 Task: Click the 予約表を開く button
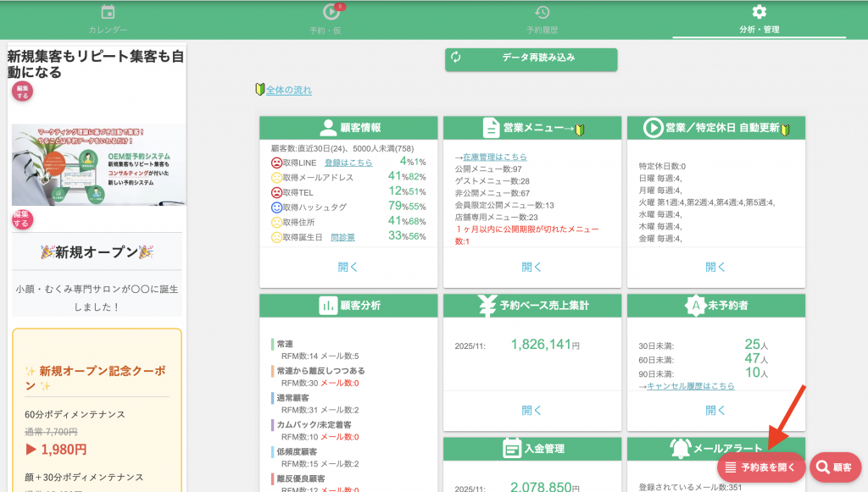(x=760, y=467)
